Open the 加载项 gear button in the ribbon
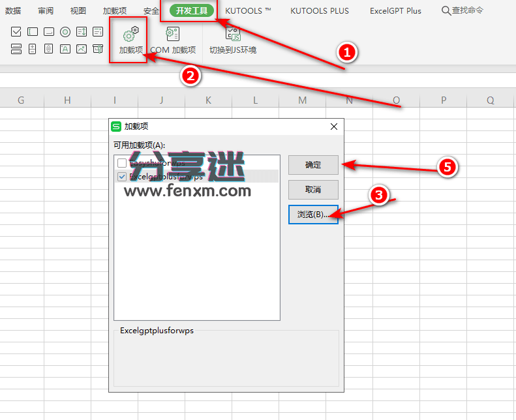 click(x=131, y=40)
